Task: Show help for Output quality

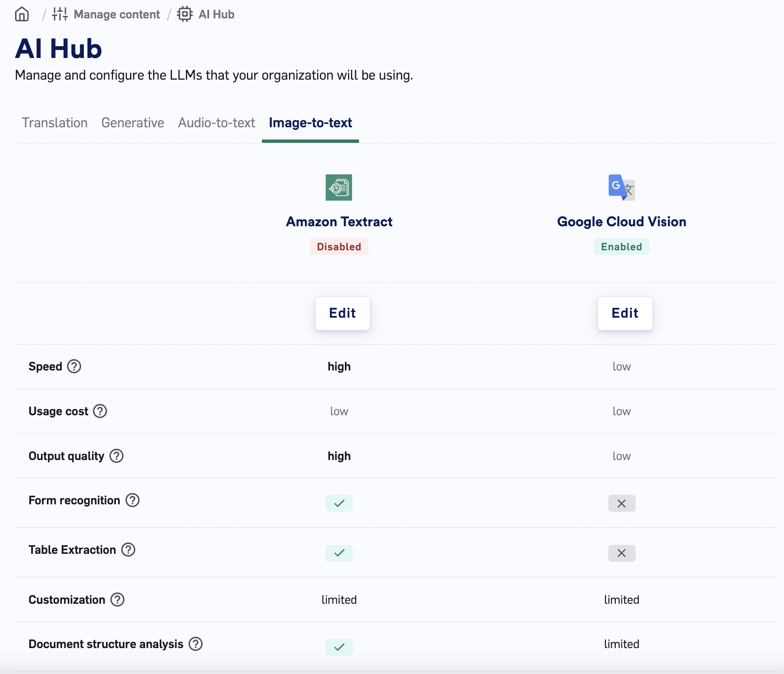Action: (116, 456)
